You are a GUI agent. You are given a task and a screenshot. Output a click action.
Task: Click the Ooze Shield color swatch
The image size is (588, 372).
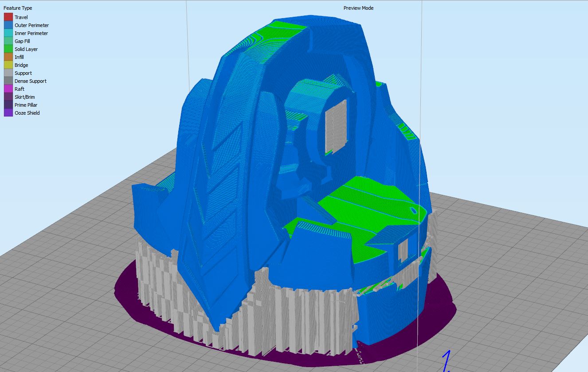click(8, 113)
